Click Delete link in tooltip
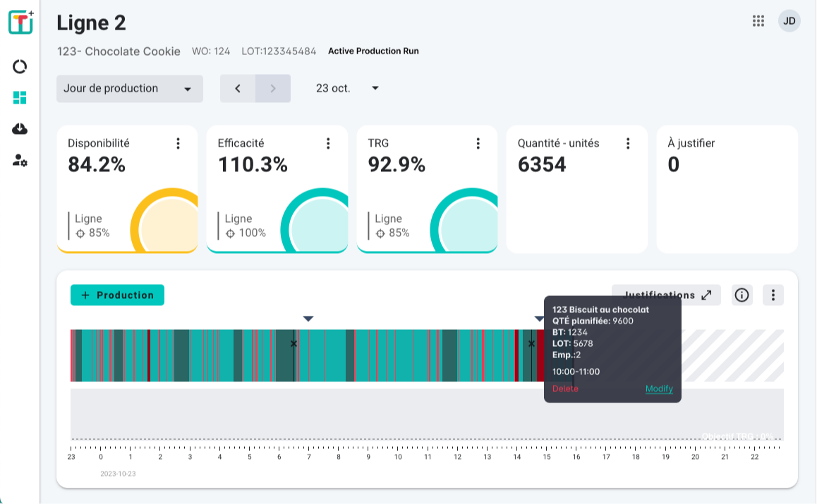The width and height of the screenshot is (817, 504). tap(565, 389)
